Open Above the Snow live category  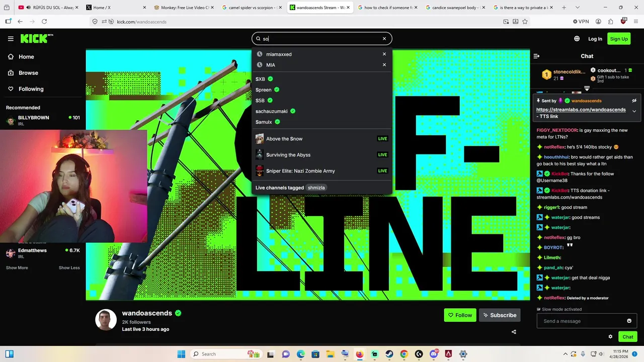[322, 139]
